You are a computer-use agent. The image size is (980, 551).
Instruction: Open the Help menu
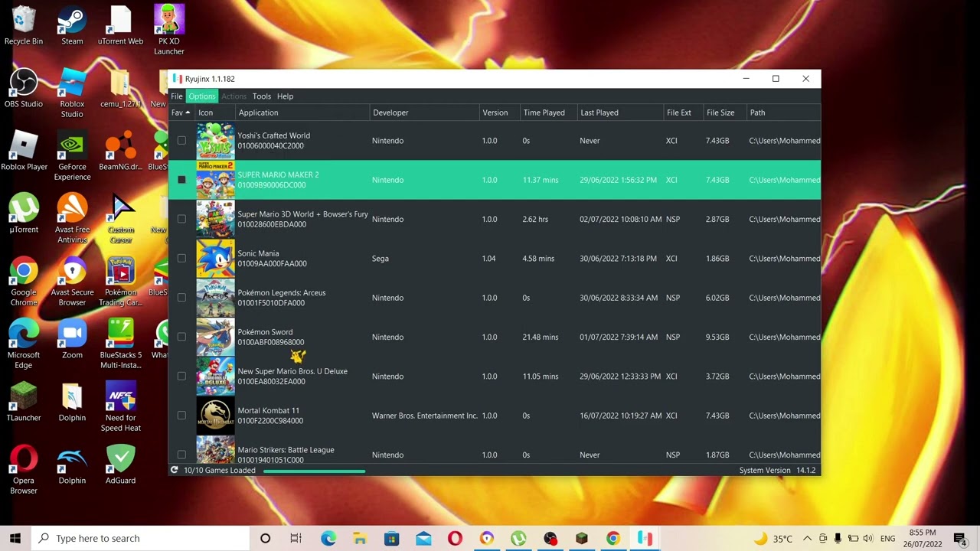pyautogui.click(x=286, y=96)
